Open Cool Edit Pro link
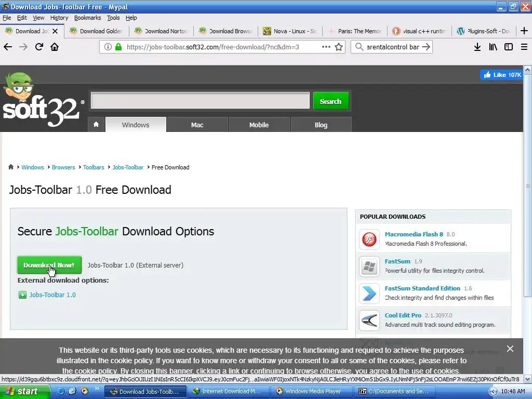This screenshot has height=399, width=532. [403, 315]
